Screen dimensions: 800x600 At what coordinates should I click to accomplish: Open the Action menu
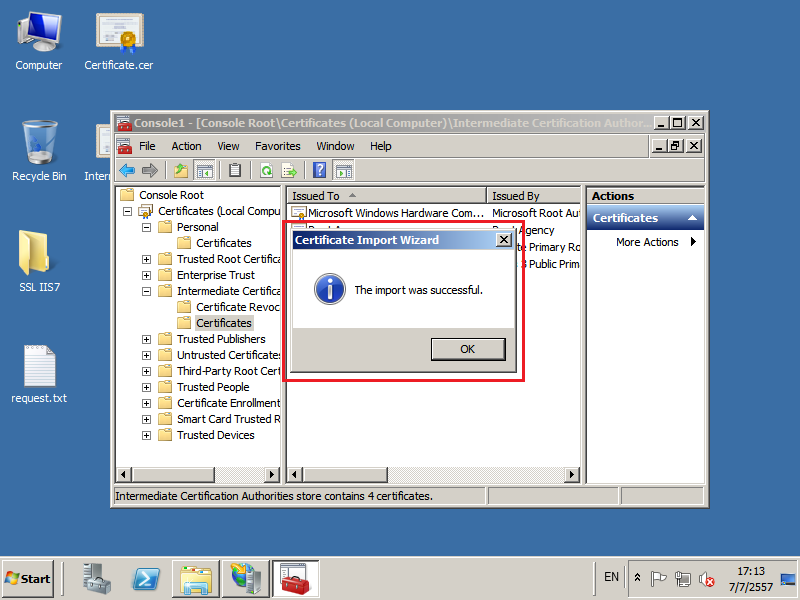(x=186, y=146)
